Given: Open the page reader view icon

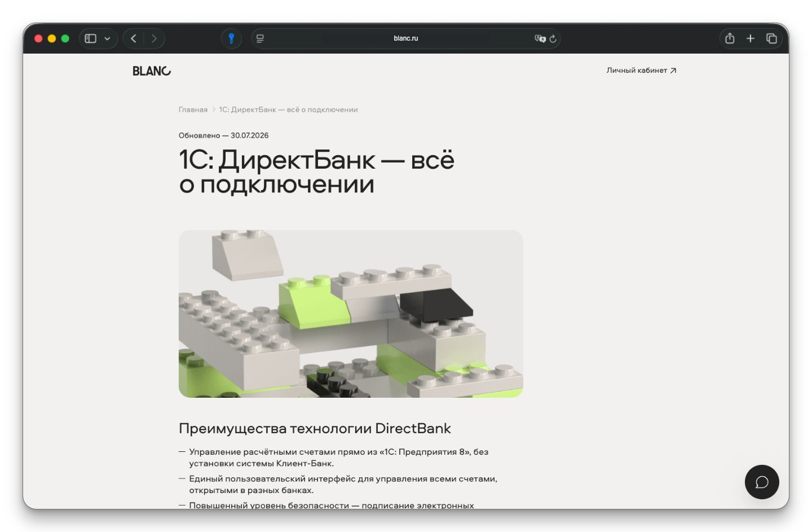Looking at the screenshot, I should [260, 38].
